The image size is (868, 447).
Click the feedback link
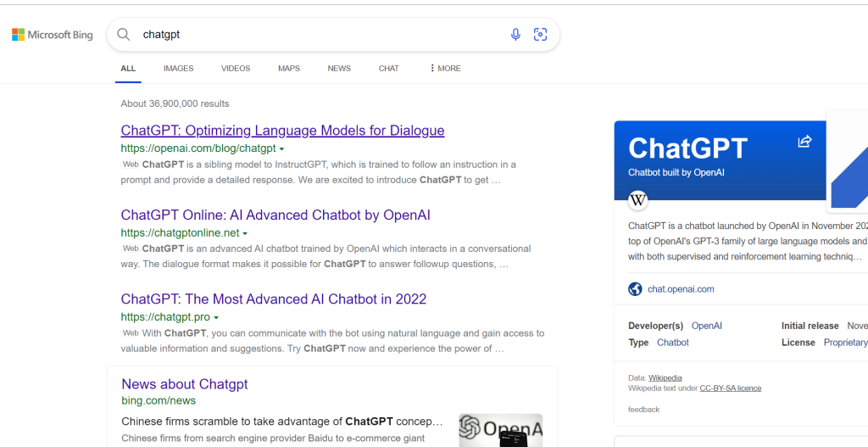(644, 410)
